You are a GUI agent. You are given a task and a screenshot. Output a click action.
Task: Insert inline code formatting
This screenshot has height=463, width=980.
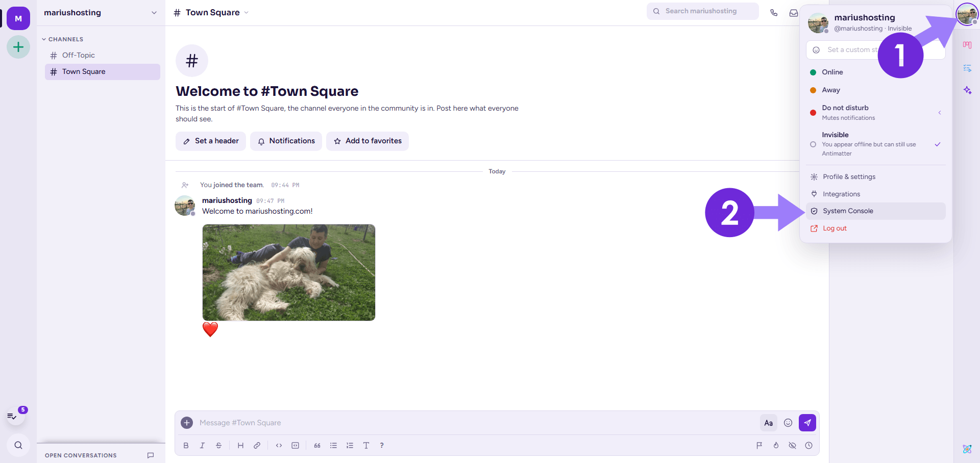coord(279,446)
